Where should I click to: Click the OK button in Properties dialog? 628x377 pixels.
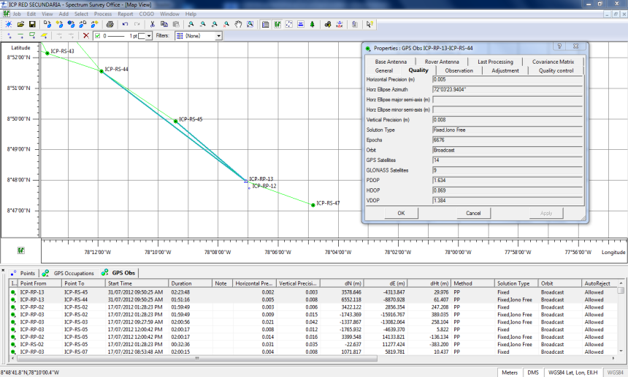[x=401, y=213]
